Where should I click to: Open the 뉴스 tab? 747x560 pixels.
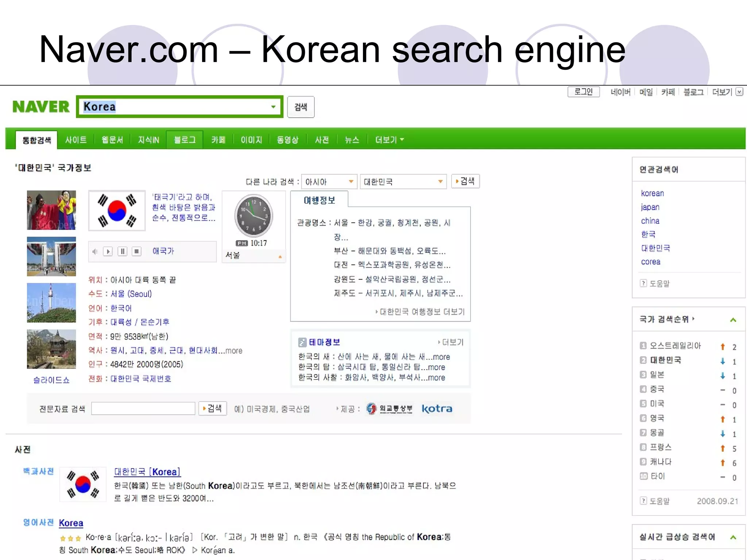(x=352, y=140)
